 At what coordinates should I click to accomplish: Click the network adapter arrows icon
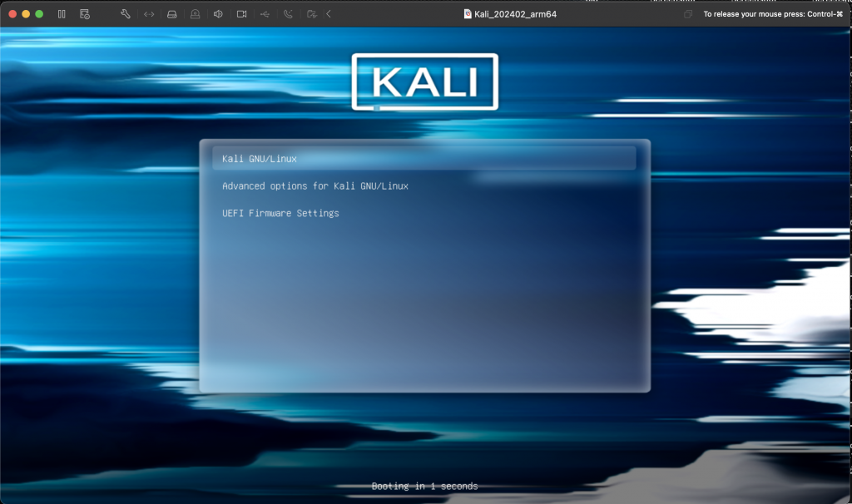pos(149,14)
